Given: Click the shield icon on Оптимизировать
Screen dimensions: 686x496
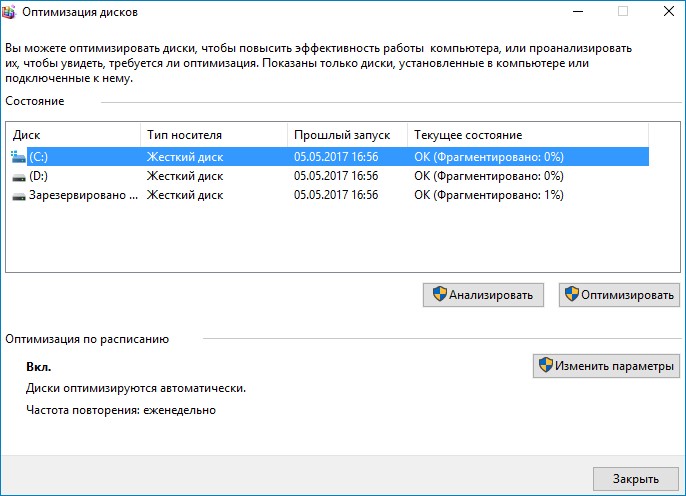Looking at the screenshot, I should (x=572, y=295).
